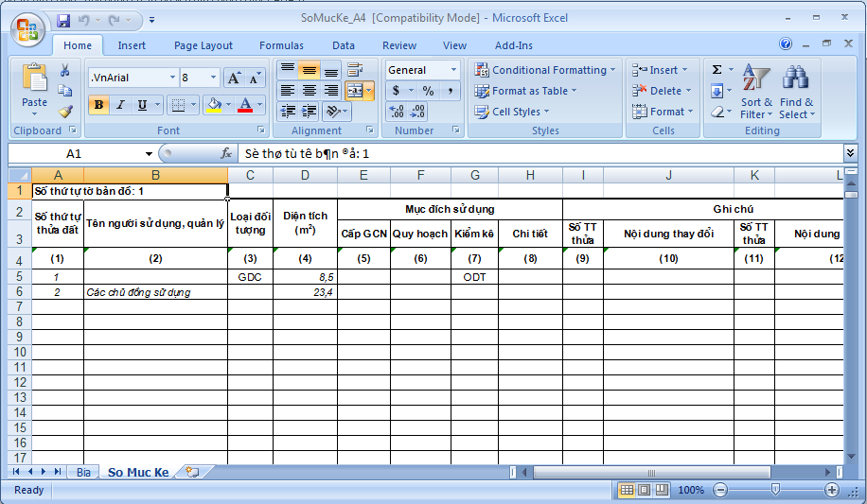Toggle Bold formatting
Image resolution: width=867 pixels, height=504 pixels.
98,105
